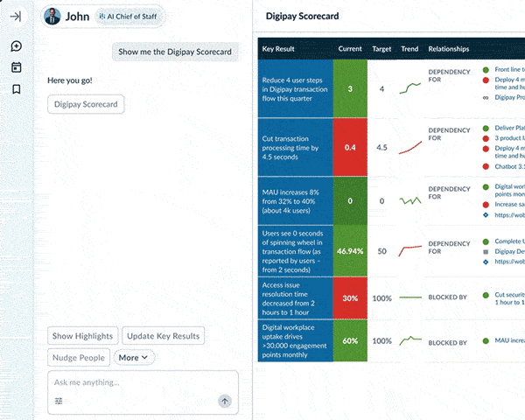Image resolution: width=525 pixels, height=420 pixels.
Task: Click the red 30% current cell
Action: [350, 298]
